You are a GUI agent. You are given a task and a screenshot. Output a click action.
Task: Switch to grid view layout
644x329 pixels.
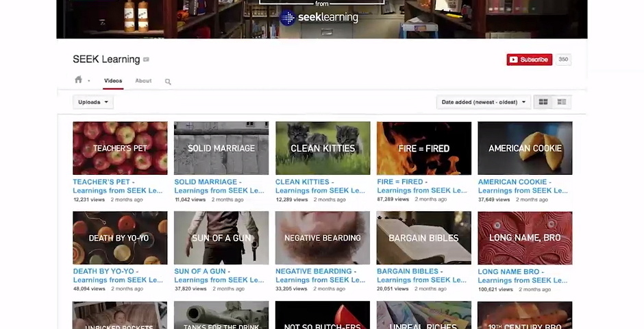(x=543, y=102)
